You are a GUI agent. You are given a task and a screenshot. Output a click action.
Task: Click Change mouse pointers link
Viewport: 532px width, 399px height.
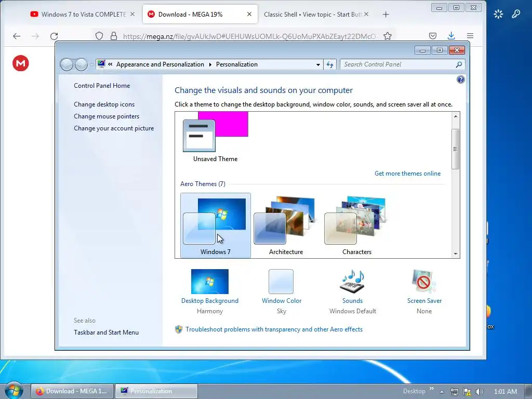tap(107, 116)
